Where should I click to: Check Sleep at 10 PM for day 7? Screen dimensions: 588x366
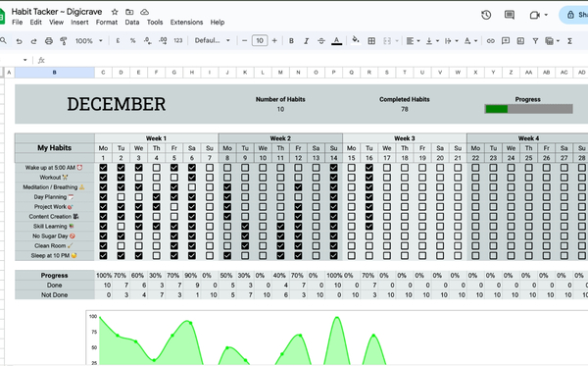click(210, 255)
